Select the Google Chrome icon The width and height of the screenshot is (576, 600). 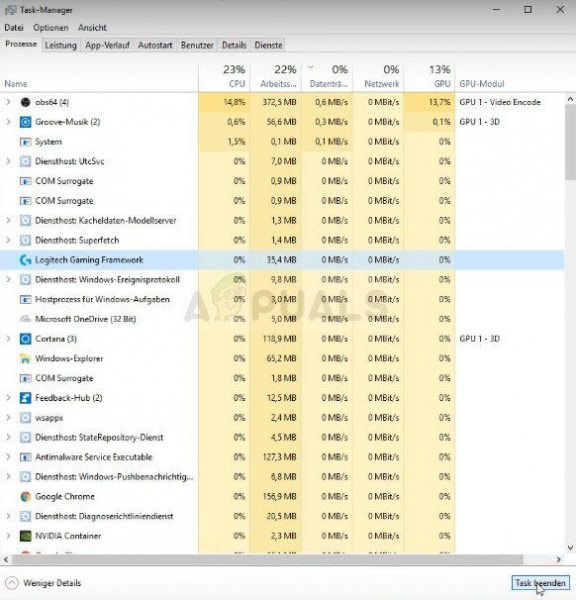click(25, 497)
